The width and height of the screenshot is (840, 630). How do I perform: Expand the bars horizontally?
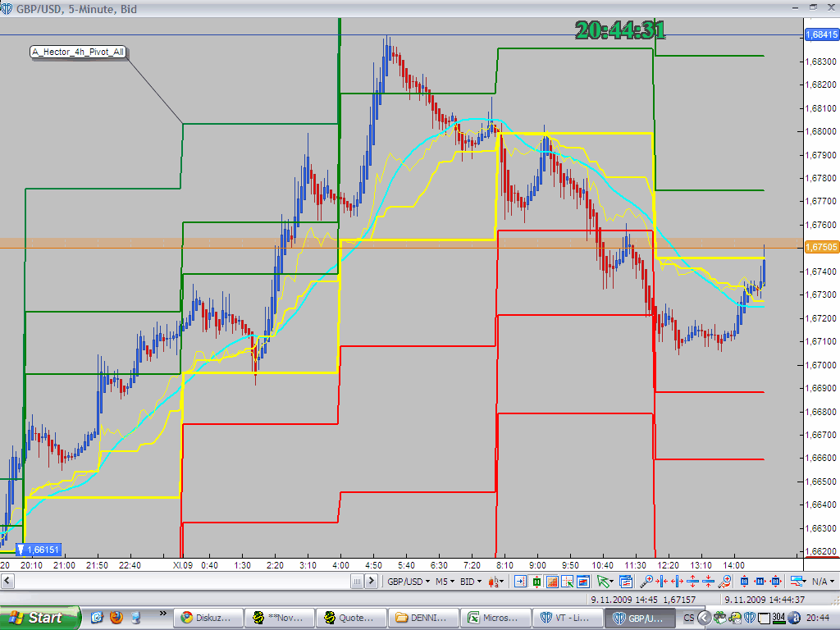[678, 582]
